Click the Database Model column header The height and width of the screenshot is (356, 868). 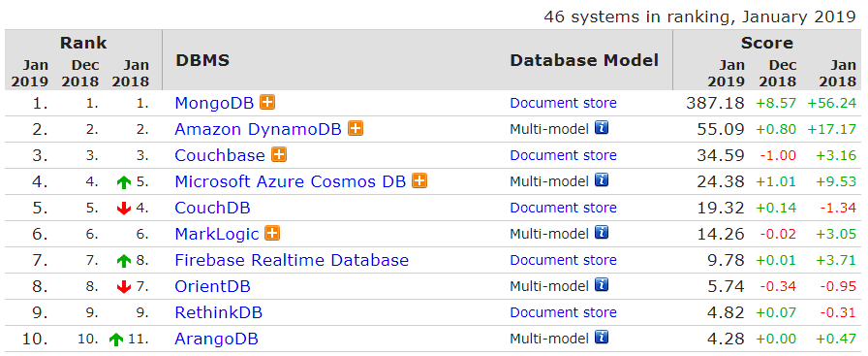tap(584, 60)
